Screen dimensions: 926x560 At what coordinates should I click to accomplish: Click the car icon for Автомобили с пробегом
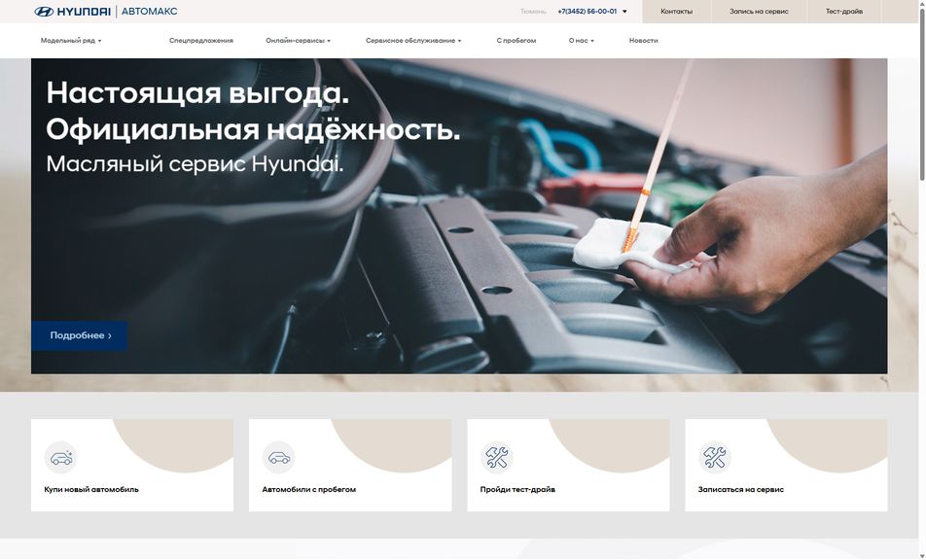click(x=279, y=457)
